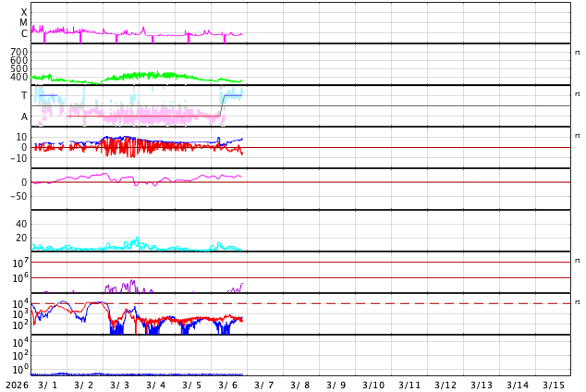Select the 3/1 date on the time axis
The height and width of the screenshot is (392, 586).
tap(47, 385)
